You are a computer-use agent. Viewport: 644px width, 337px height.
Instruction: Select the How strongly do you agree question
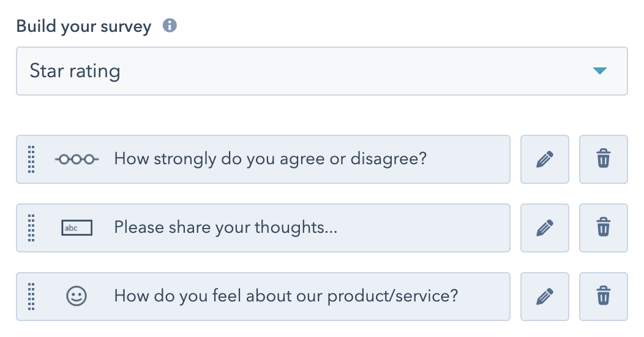[x=270, y=159]
